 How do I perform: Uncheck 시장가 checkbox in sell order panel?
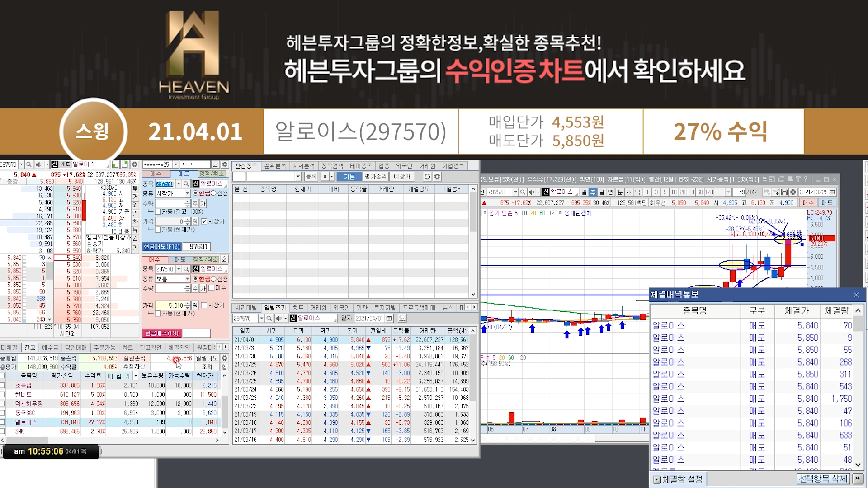tap(204, 221)
